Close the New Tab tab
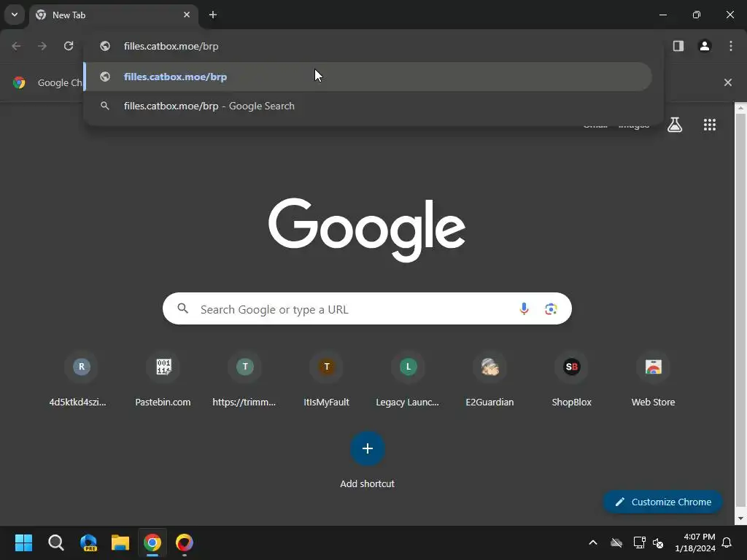747x560 pixels. point(187,15)
